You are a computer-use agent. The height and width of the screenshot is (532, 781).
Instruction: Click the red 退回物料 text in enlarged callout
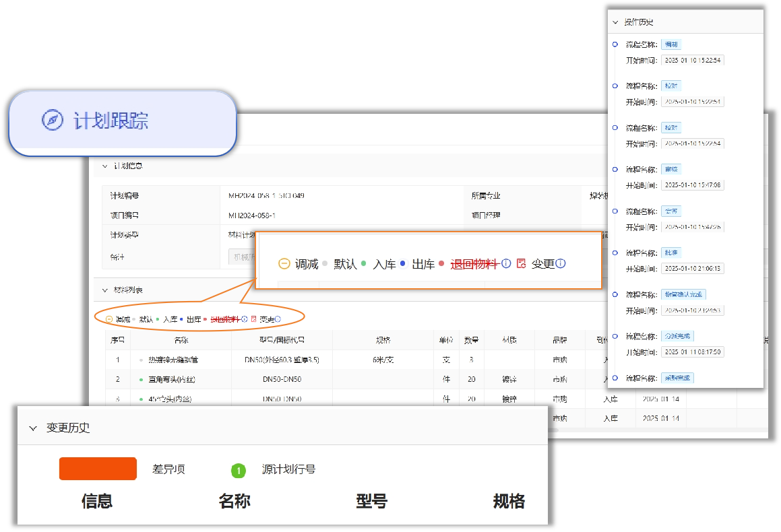click(x=474, y=264)
